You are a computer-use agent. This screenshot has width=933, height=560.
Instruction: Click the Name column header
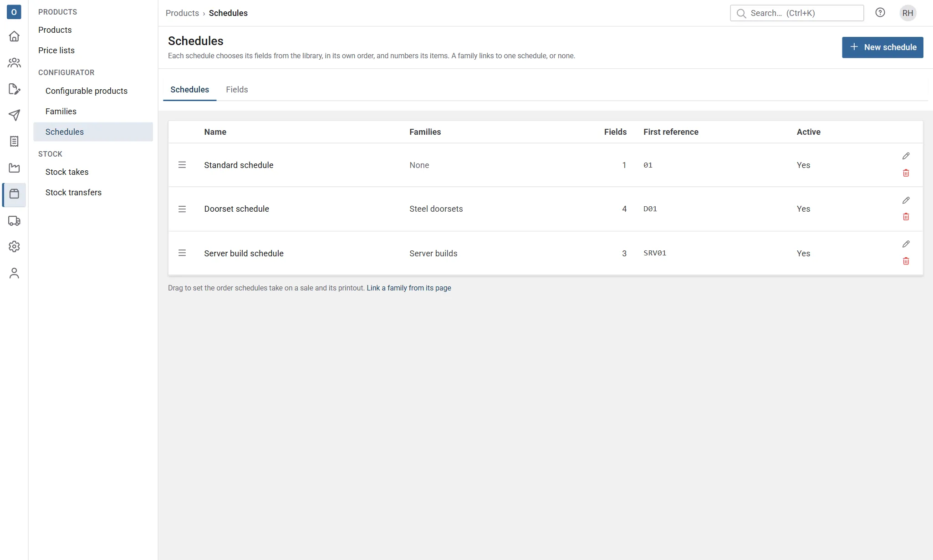click(x=215, y=132)
